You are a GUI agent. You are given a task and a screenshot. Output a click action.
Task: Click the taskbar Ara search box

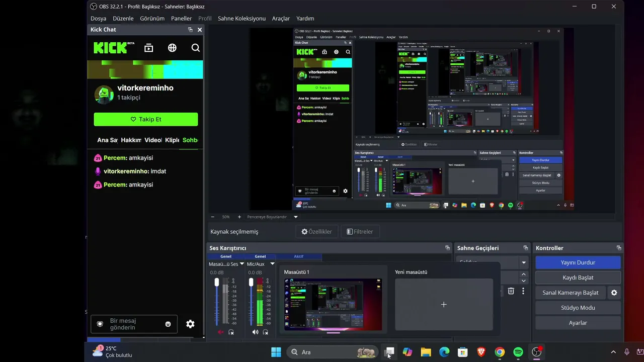tap(333, 352)
